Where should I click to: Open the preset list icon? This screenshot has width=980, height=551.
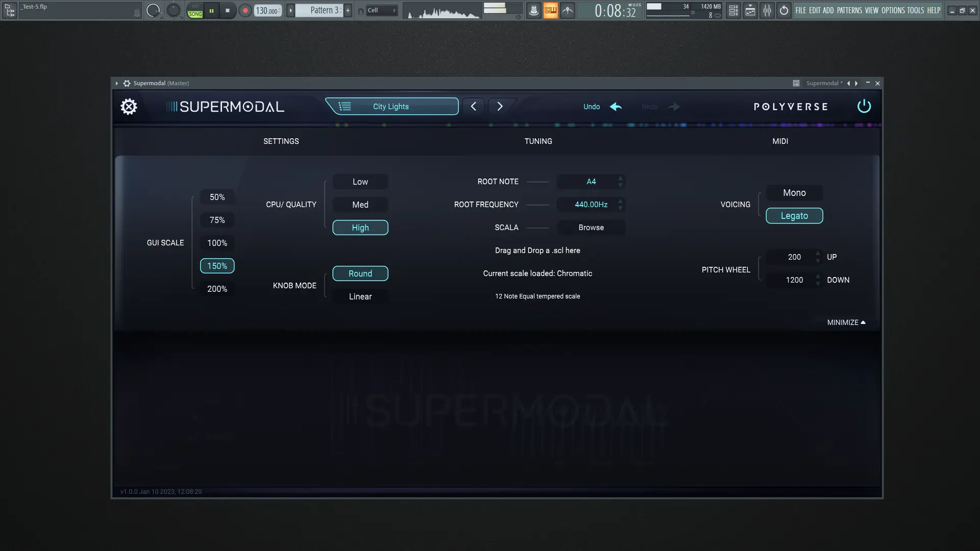345,107
